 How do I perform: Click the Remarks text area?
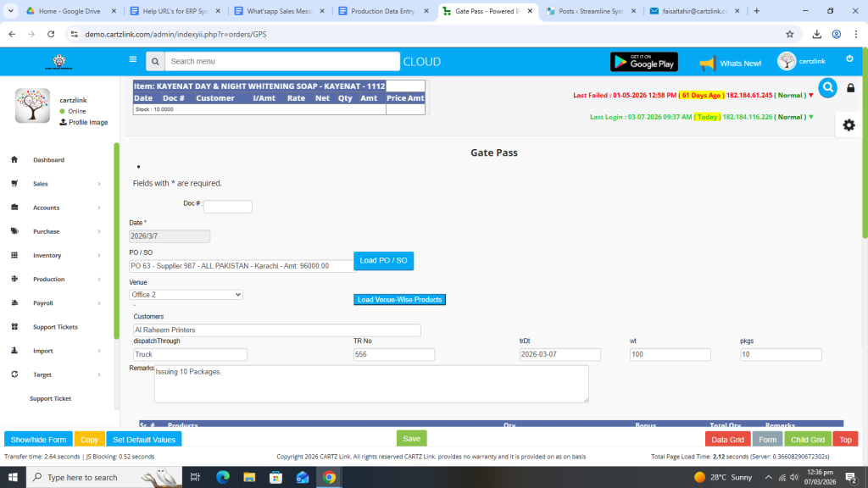pyautogui.click(x=371, y=384)
